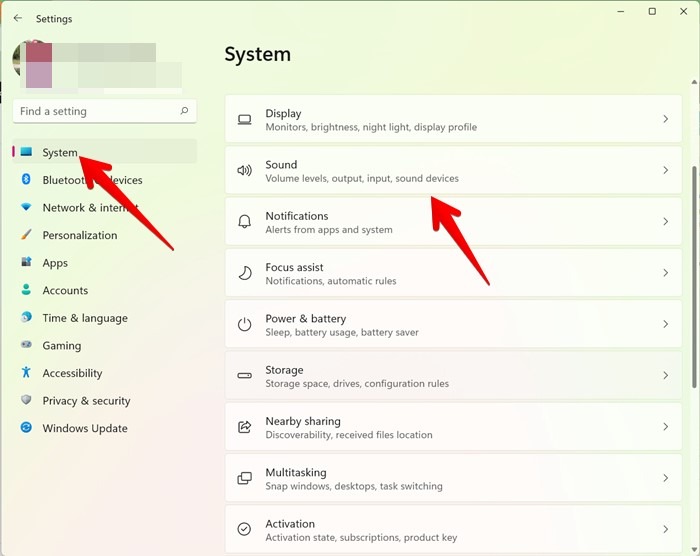
Task: Click the back arrow in Settings header
Action: click(18, 18)
